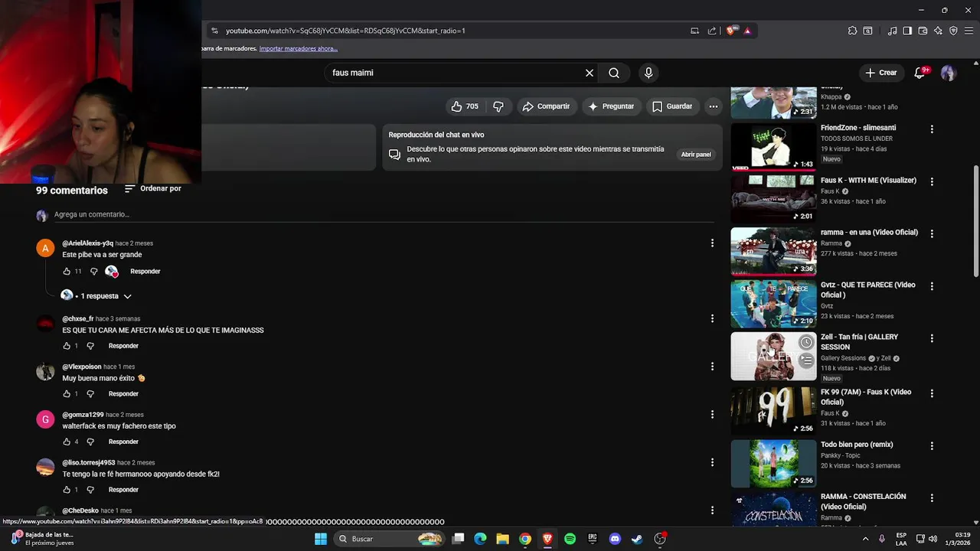
Task: Open Faus K - WITH ME (Visualizer) video
Action: click(773, 198)
